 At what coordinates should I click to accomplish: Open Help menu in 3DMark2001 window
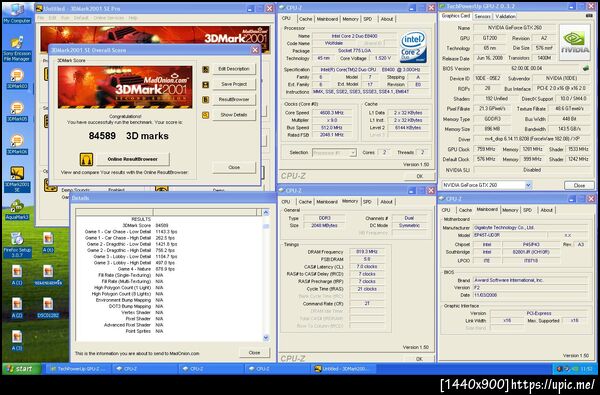(133, 18)
